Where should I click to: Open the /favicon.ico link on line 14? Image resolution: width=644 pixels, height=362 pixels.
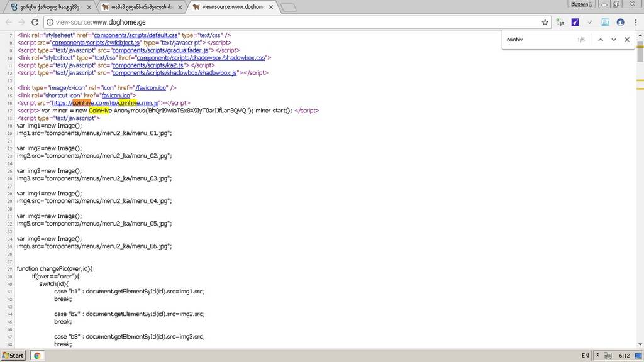pyautogui.click(x=151, y=88)
